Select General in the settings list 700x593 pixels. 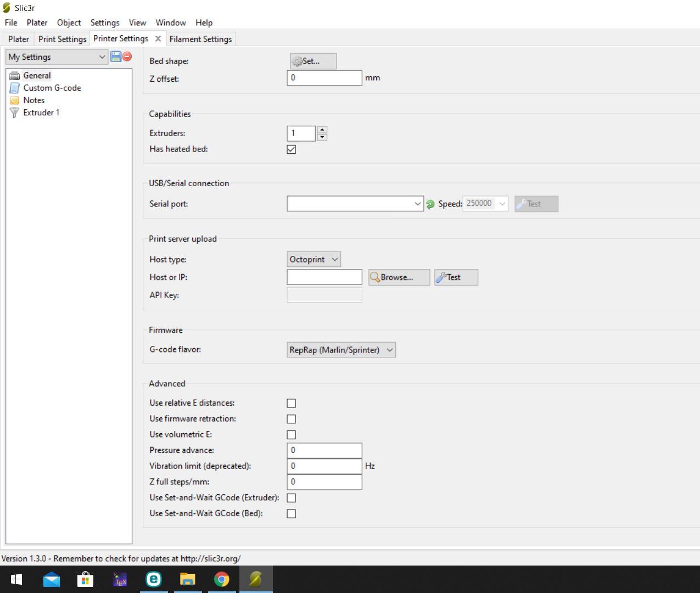pos(37,76)
